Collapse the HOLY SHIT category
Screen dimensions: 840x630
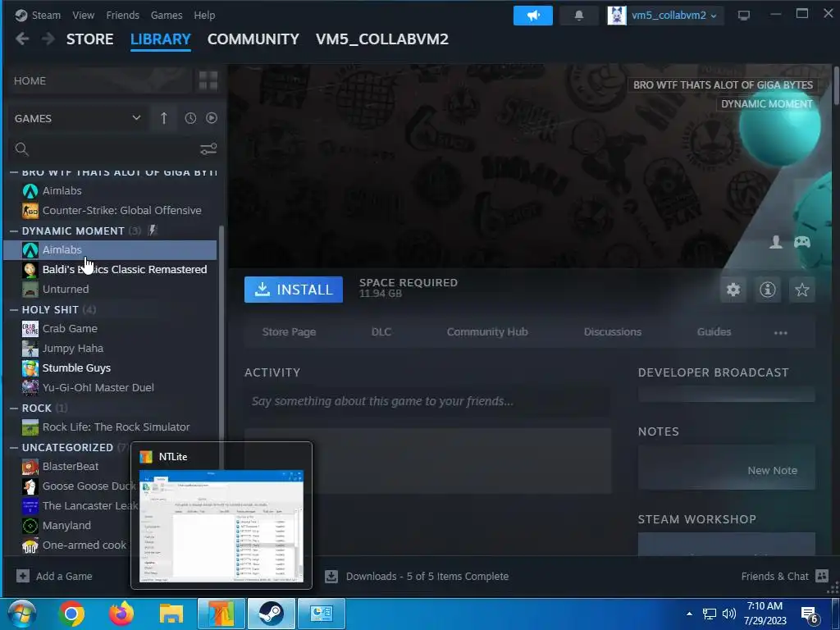pyautogui.click(x=14, y=309)
